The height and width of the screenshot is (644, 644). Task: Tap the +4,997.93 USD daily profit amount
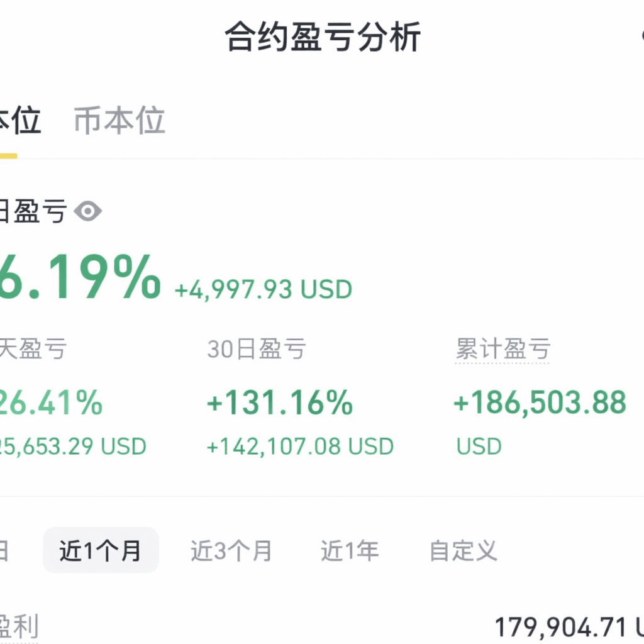(x=264, y=289)
